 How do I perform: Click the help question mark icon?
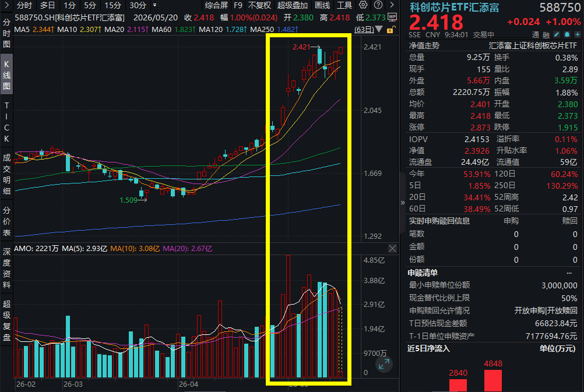[378, 5]
